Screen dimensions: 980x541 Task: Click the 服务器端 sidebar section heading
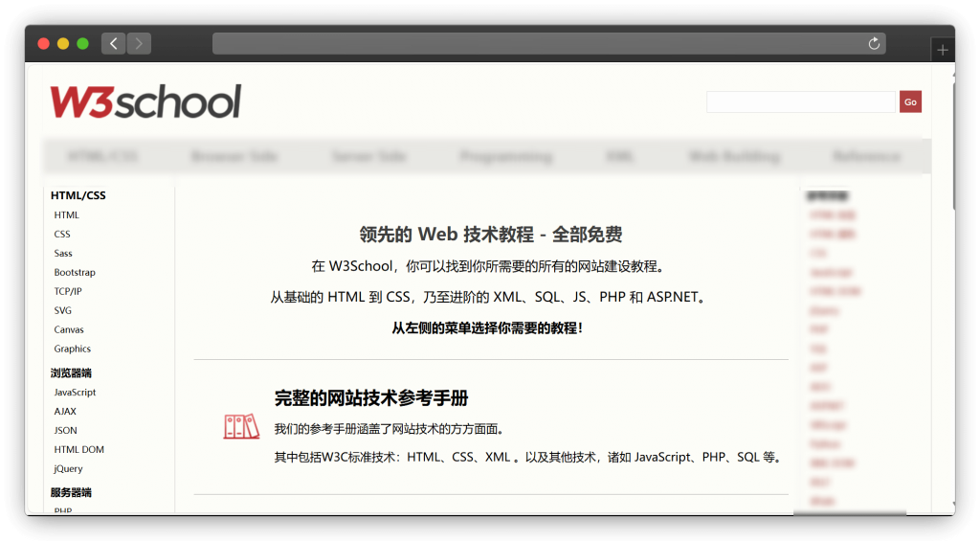pos(71,492)
